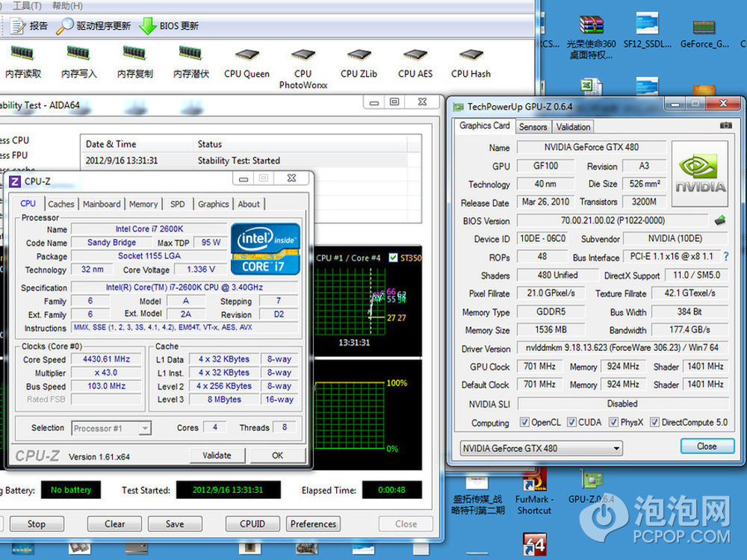Open the GPU-Z.0.6.4 desktop icon
This screenshot has width=747, height=560.
click(x=591, y=487)
